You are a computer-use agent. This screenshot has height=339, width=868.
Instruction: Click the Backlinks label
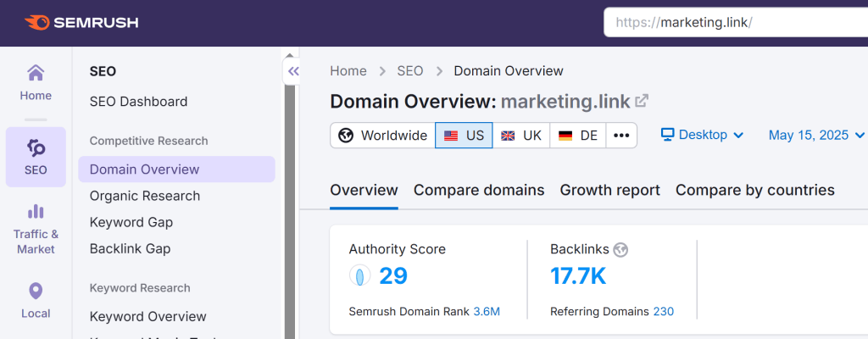tap(580, 249)
